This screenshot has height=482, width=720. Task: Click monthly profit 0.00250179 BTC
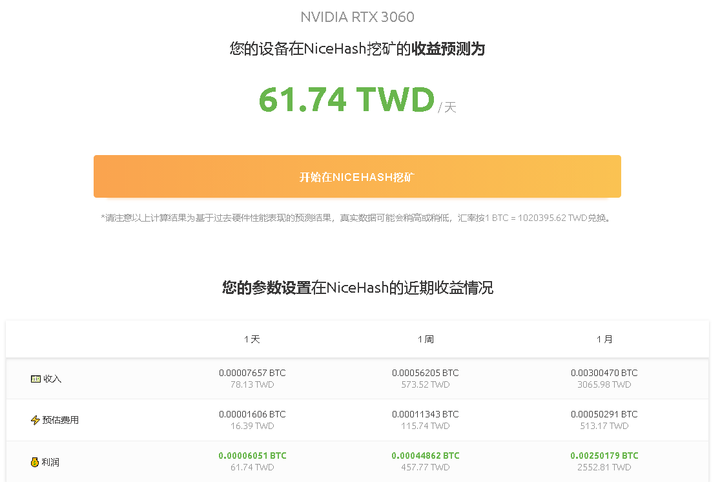point(604,455)
